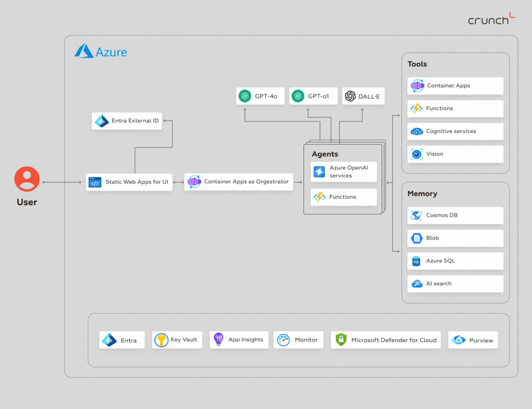Click the Agents heading
Viewport: 532px width, 409px height.
coord(325,154)
